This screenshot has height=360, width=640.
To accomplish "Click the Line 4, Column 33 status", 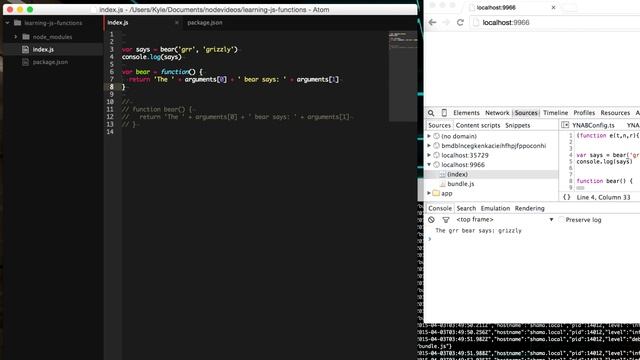I will tap(603, 197).
